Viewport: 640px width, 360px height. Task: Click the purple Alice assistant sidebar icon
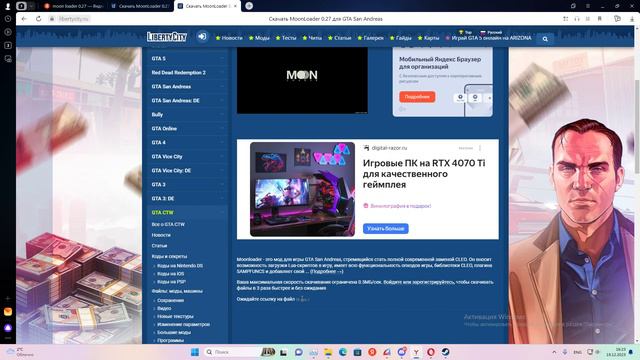[8, 327]
